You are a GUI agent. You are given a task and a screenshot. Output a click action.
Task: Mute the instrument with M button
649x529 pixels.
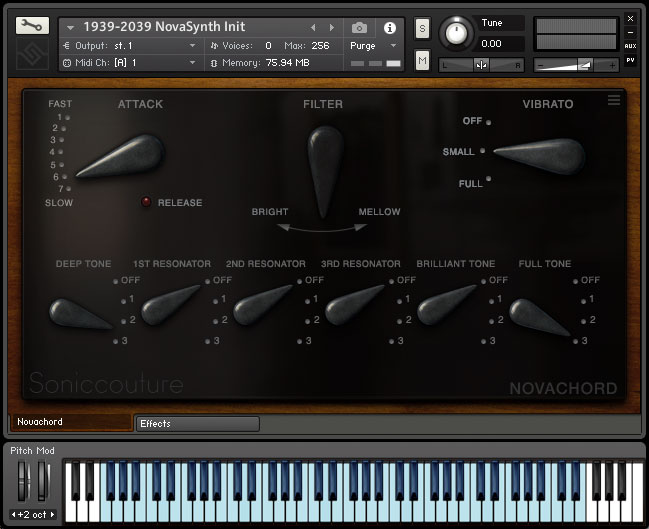click(x=422, y=60)
